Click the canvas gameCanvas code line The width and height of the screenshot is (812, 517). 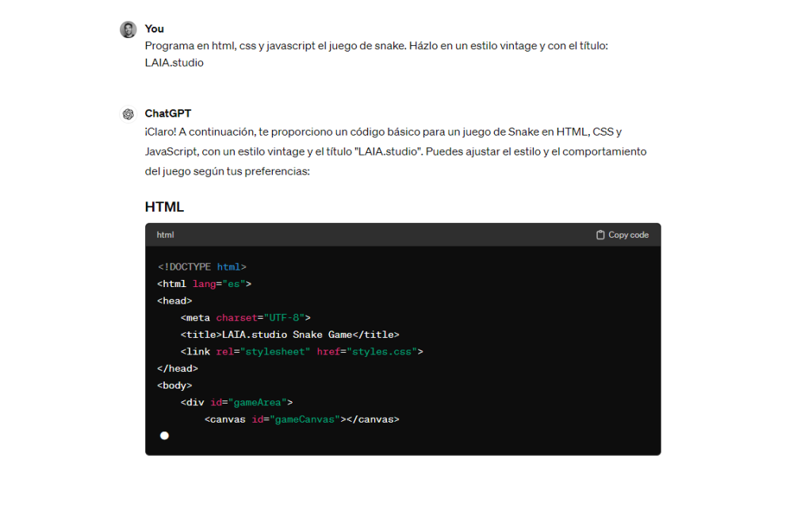click(301, 419)
